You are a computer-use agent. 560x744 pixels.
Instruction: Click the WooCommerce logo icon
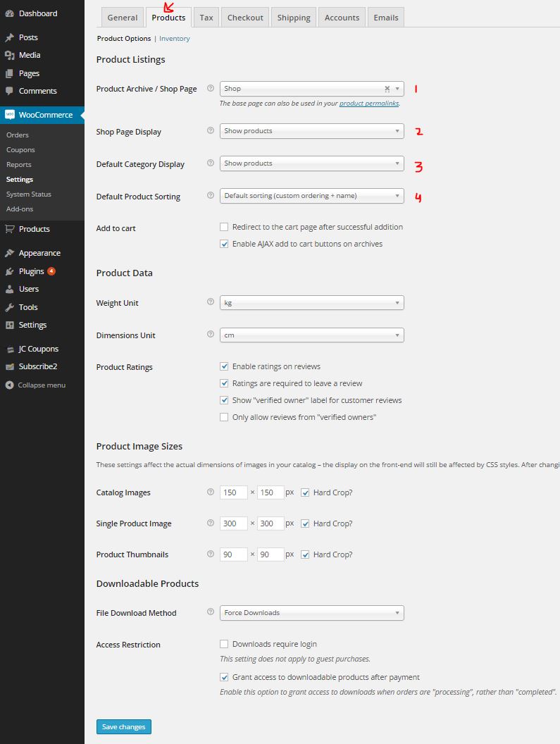tap(10, 114)
